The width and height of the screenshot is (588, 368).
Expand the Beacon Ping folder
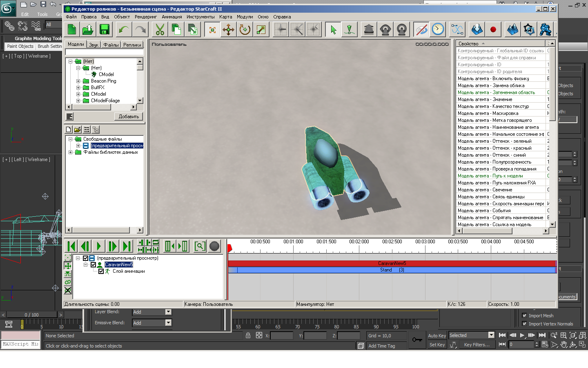coord(78,81)
